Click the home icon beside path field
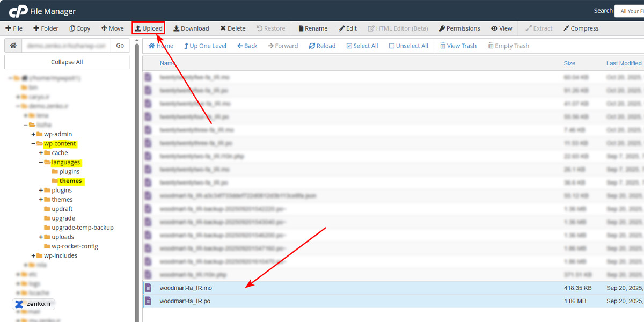This screenshot has height=322, width=644. (x=13, y=46)
